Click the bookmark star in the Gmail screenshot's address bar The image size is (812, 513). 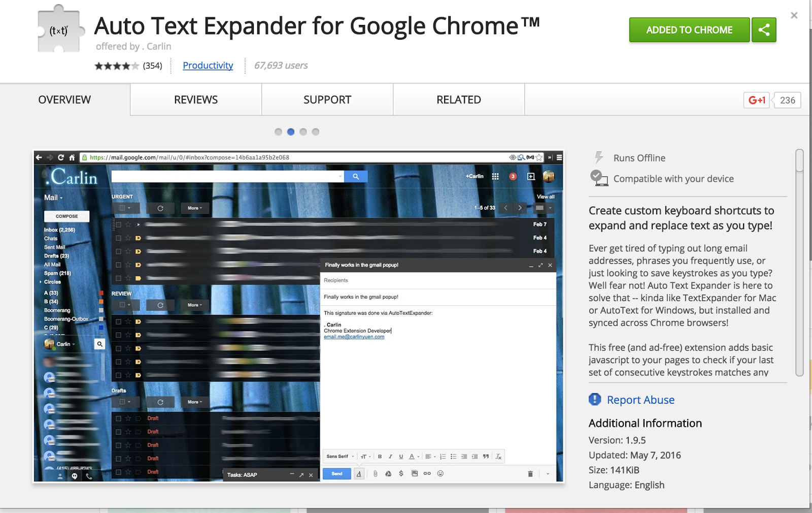click(539, 157)
